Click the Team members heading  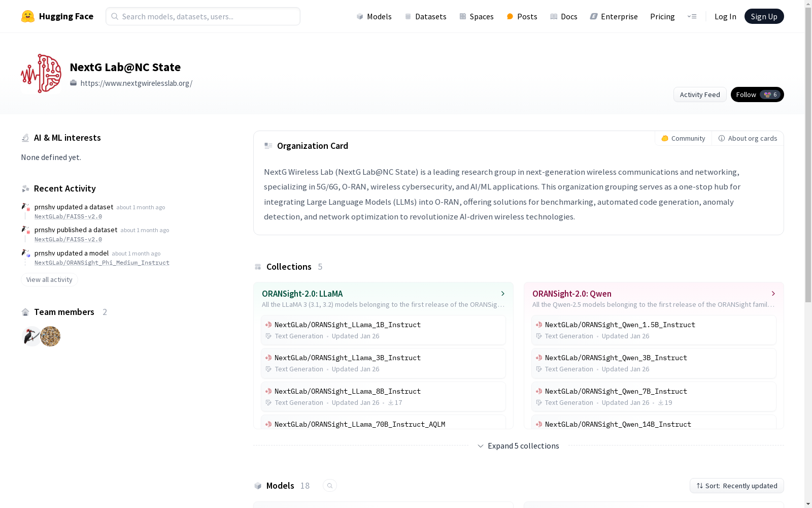[x=64, y=312]
